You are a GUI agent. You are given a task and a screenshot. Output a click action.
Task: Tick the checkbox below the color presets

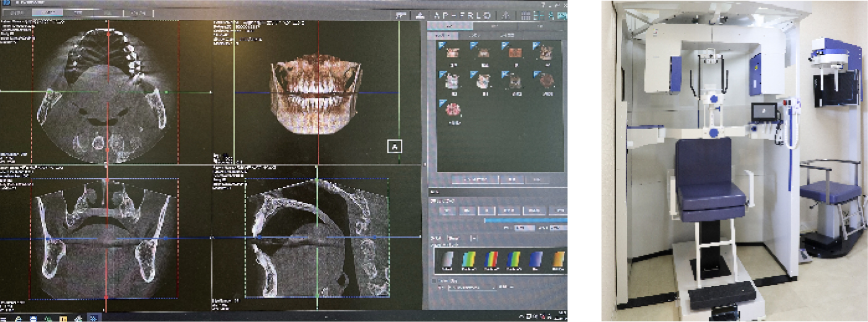pos(434,280)
